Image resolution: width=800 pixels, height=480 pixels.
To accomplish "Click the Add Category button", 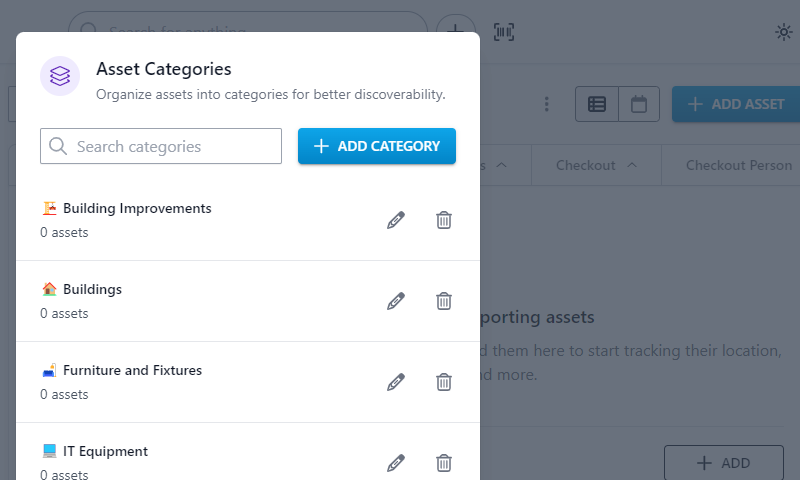I will tap(377, 146).
